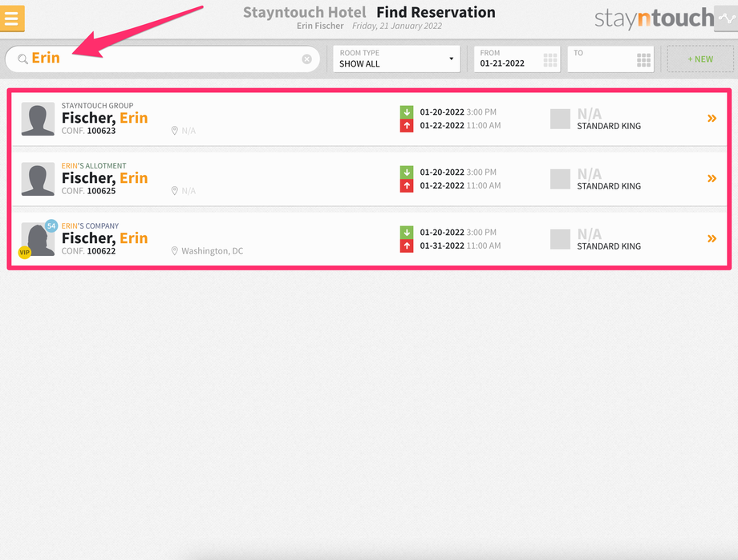738x560 pixels.
Task: Click the 54 badge on guest avatar
Action: tap(51, 226)
